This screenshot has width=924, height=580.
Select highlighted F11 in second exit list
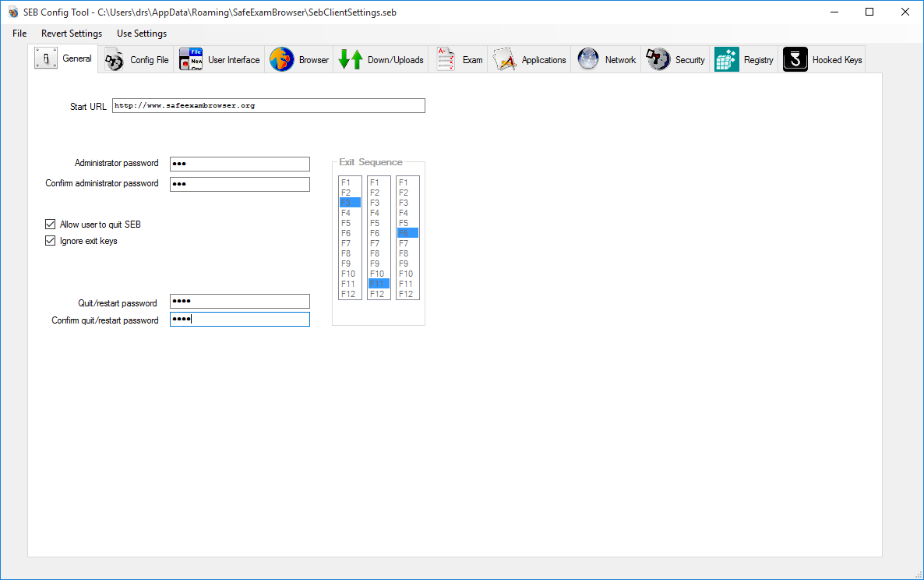tap(379, 284)
